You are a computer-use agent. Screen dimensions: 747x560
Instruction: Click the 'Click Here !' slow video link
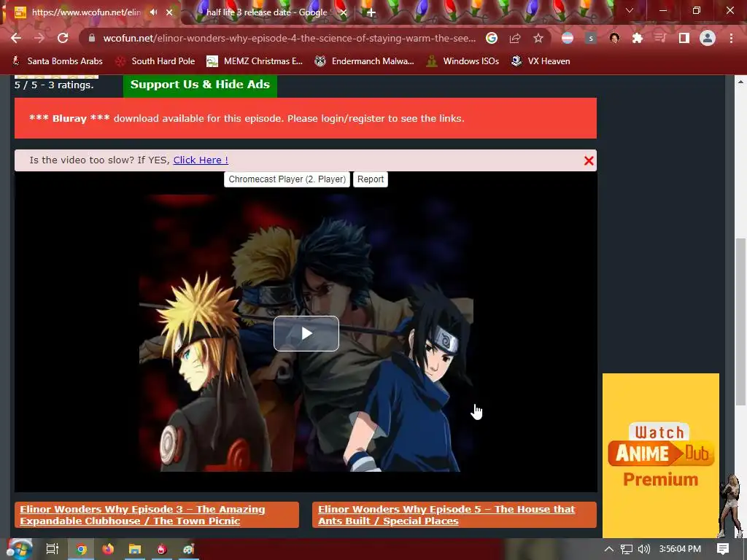point(201,160)
